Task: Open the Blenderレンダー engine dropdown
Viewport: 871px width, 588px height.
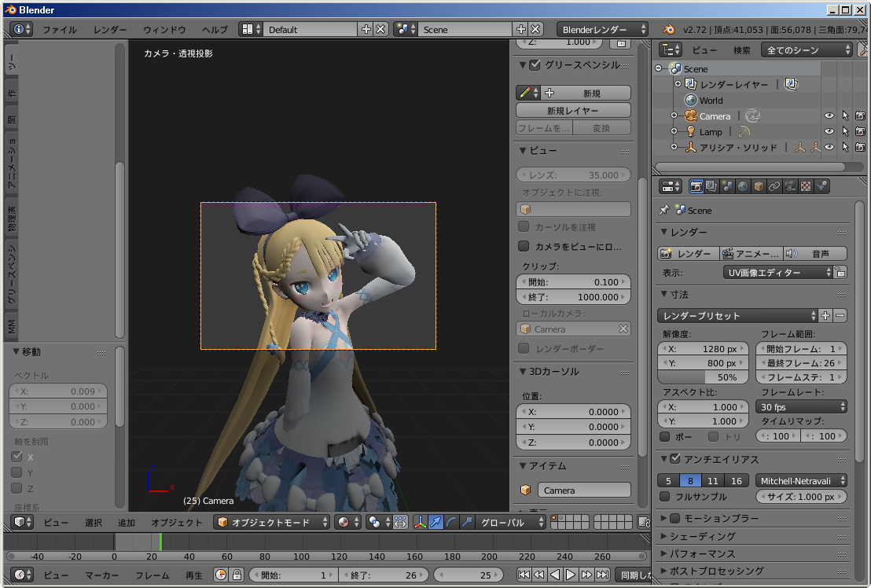Action: coord(602,29)
